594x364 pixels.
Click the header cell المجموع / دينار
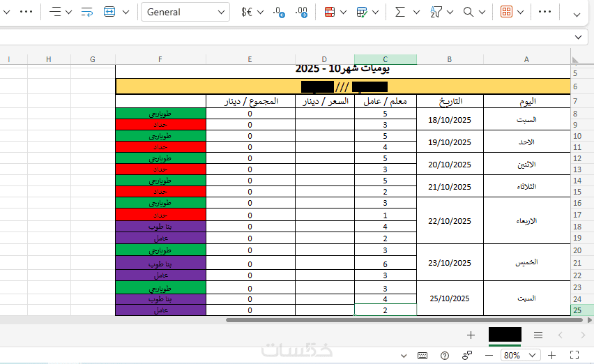(250, 102)
